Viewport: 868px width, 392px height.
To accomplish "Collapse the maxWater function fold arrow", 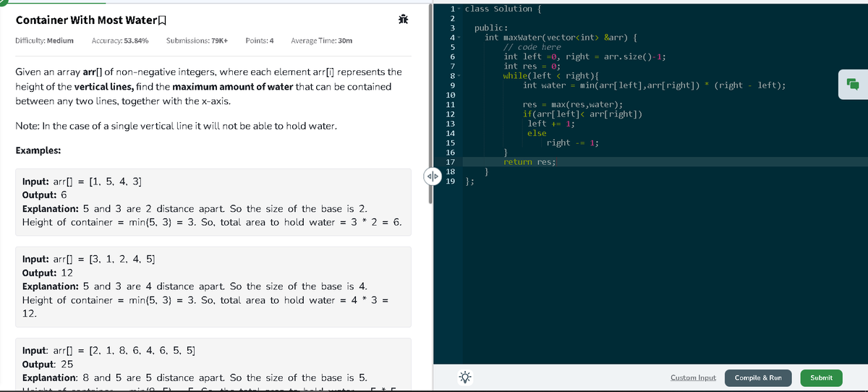I will tap(459, 37).
